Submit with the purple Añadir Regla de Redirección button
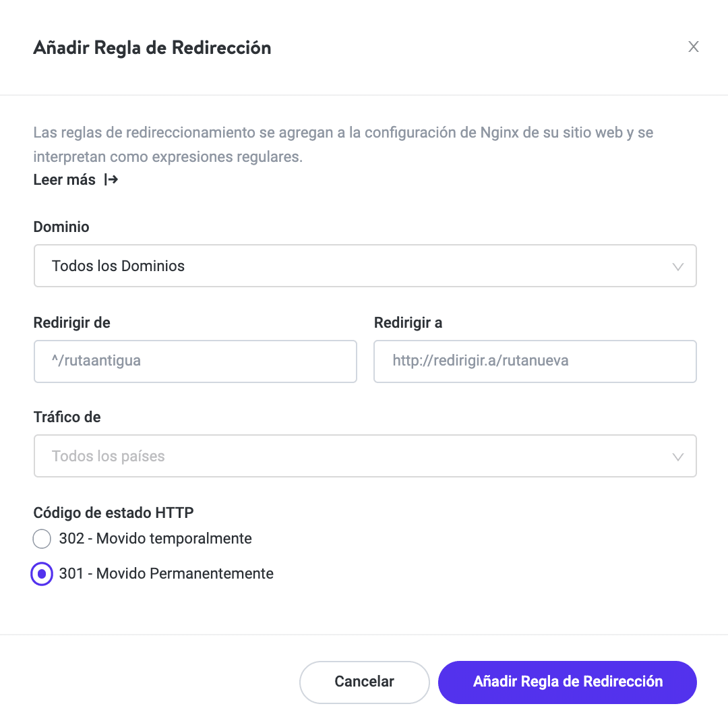This screenshot has height=727, width=728. coord(567,682)
